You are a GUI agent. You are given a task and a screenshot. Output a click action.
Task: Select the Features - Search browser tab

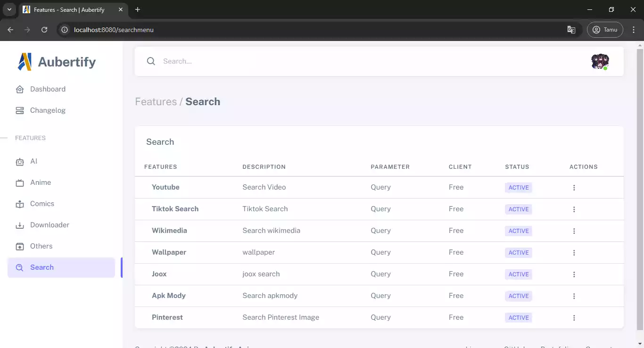click(73, 9)
